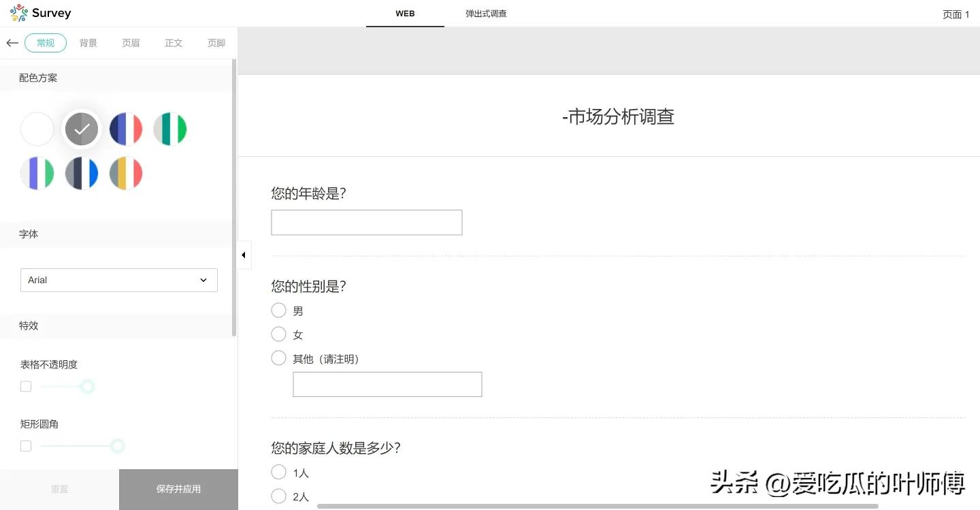The width and height of the screenshot is (980, 510).
Task: Click the back arrow in the left panel
Action: pyautogui.click(x=12, y=42)
